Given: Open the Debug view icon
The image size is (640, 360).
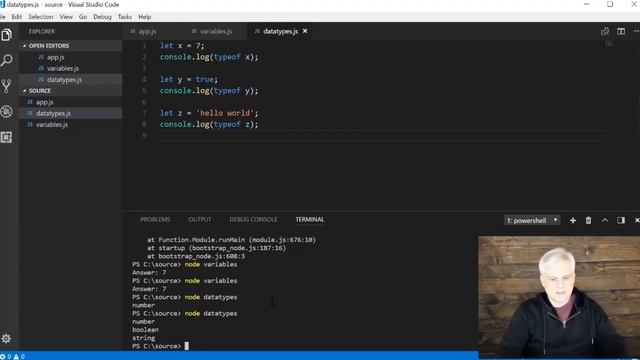Looking at the screenshot, I should (x=7, y=111).
